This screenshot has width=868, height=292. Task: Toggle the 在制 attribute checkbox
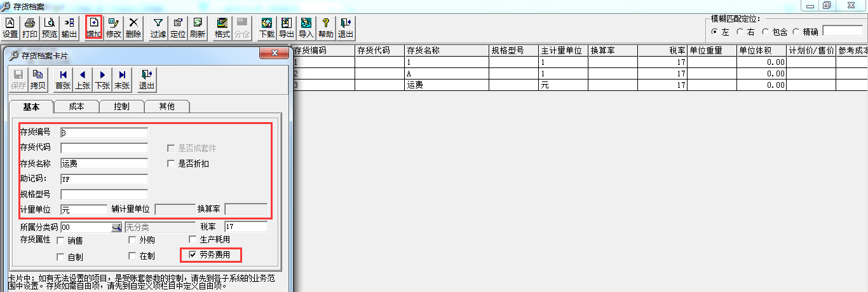pyautogui.click(x=132, y=256)
